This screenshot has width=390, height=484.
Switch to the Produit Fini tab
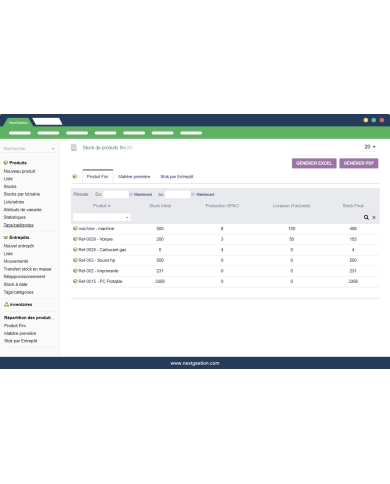point(97,176)
